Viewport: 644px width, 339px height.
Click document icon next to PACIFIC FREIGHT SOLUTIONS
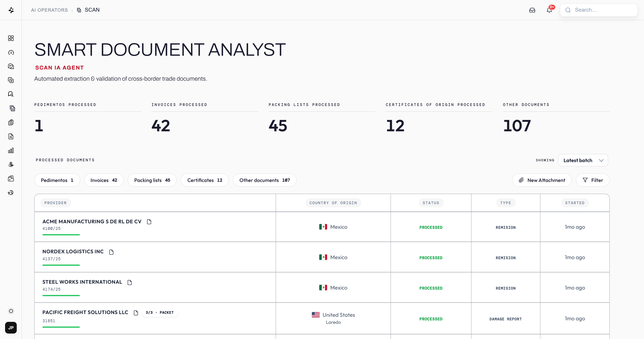click(x=136, y=313)
